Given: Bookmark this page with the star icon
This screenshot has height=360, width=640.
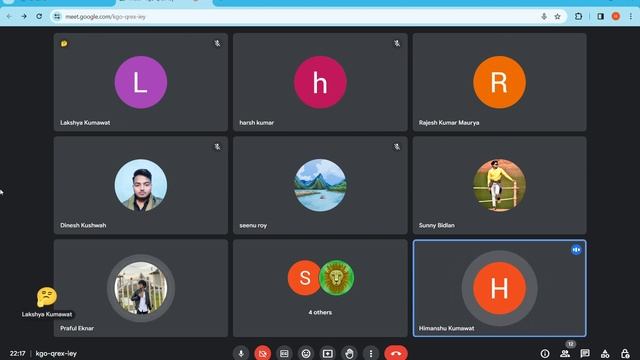Looking at the screenshot, I should tap(558, 17).
